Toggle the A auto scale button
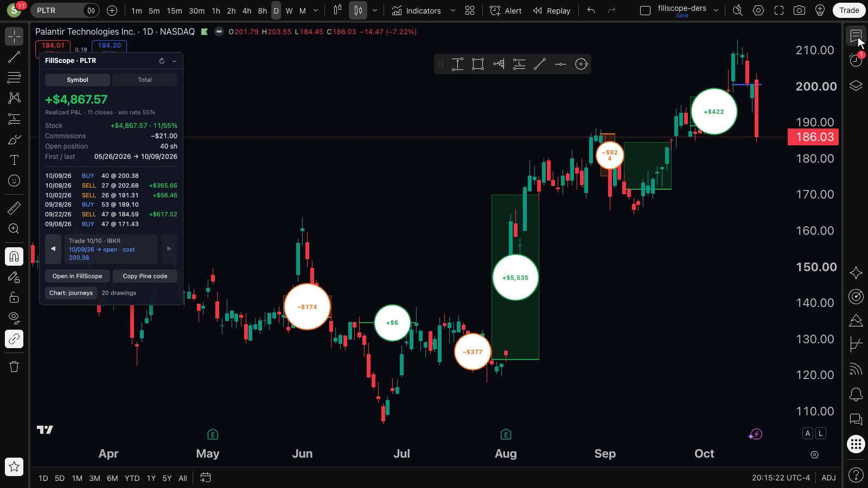Viewport: 868px width, 488px height. coord(808,433)
